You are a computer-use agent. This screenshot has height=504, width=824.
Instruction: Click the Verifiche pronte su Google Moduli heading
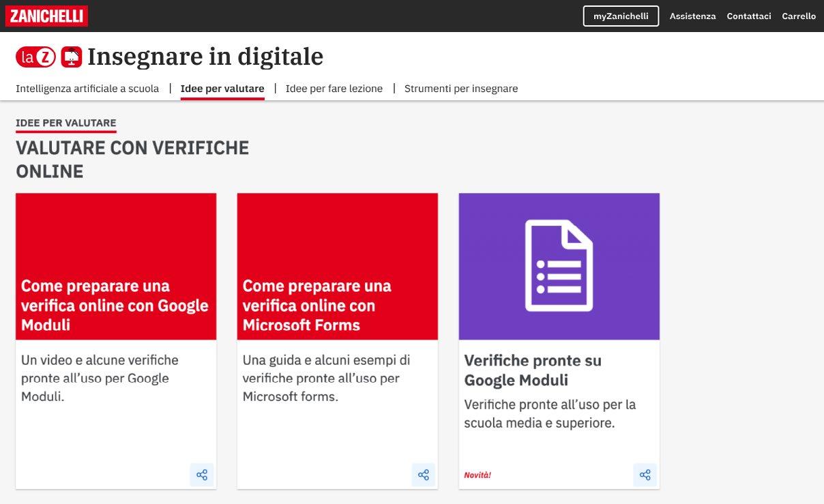tap(533, 370)
